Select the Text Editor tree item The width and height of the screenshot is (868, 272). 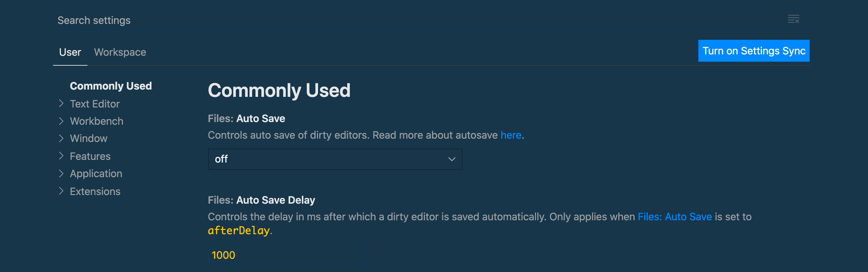(x=95, y=103)
